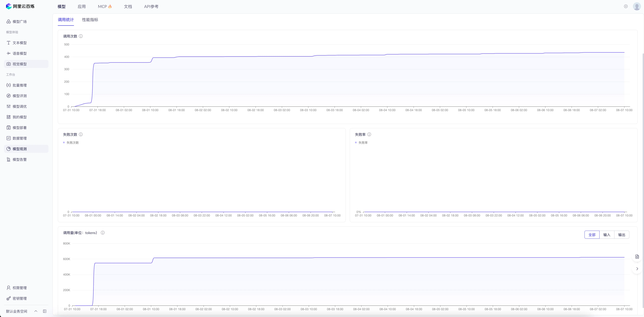The height and width of the screenshot is (317, 644).
Task: Click the 模型评测 compass icon
Action: pyautogui.click(x=8, y=96)
